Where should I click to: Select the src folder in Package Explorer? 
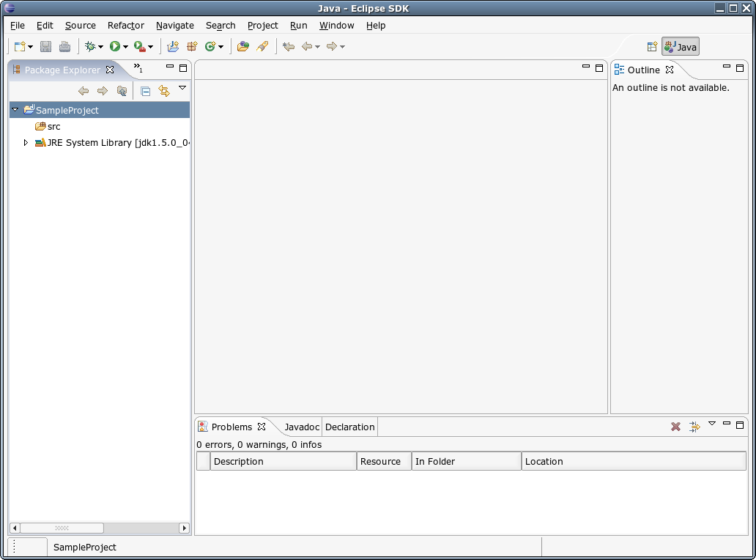[x=53, y=126]
